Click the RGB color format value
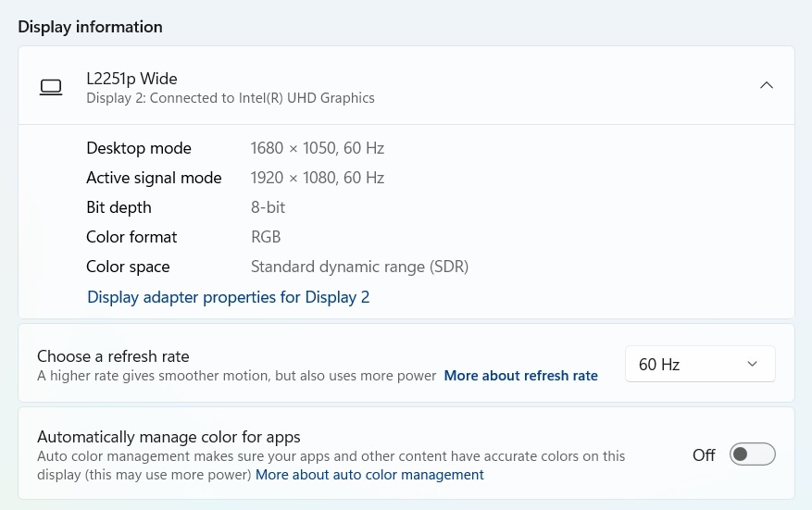 pos(266,237)
